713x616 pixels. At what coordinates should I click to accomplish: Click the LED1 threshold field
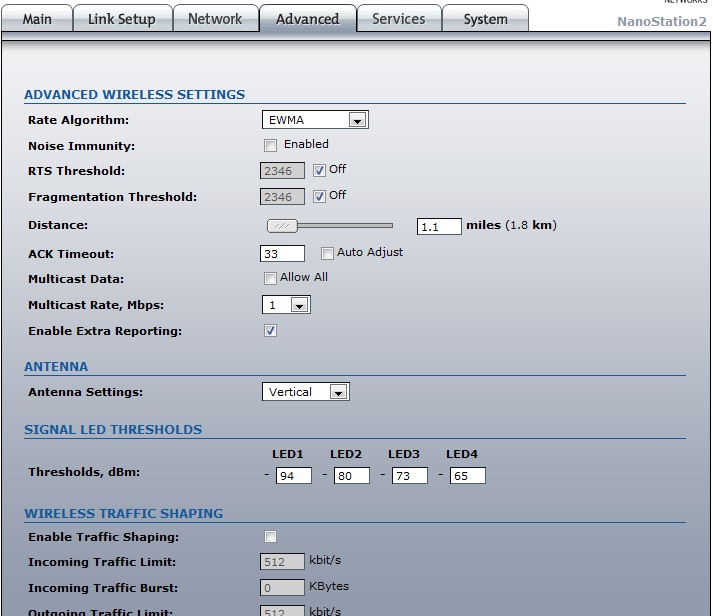(294, 476)
